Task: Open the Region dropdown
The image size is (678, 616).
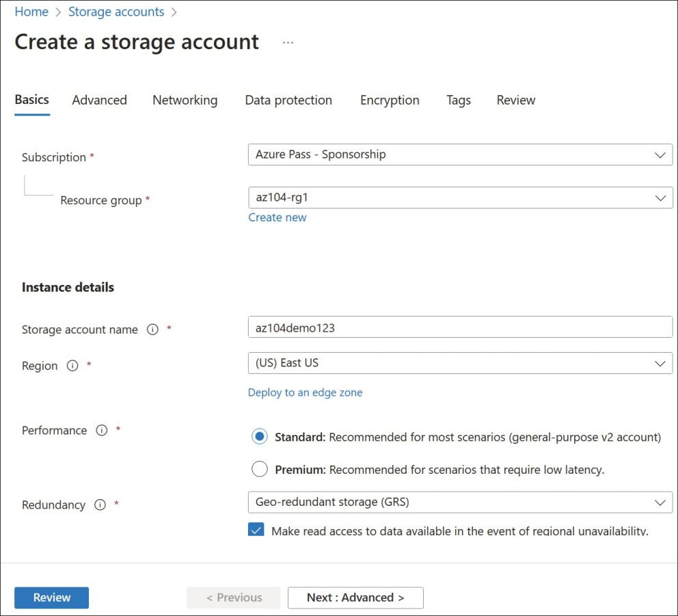Action: [460, 363]
